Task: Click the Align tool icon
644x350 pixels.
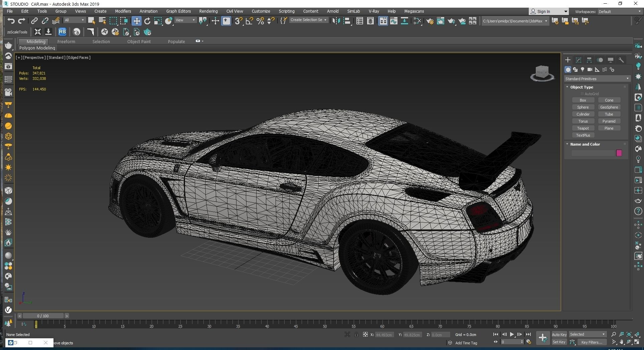Action: [347, 21]
